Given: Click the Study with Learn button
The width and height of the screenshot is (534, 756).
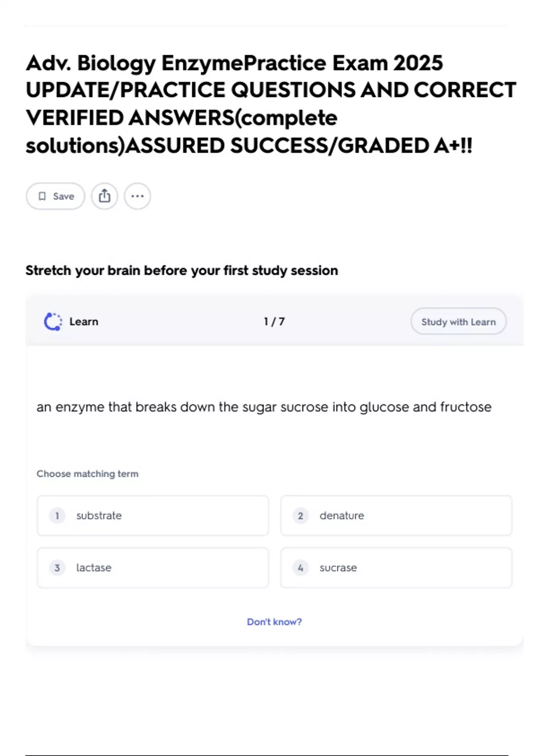Looking at the screenshot, I should [x=458, y=322].
